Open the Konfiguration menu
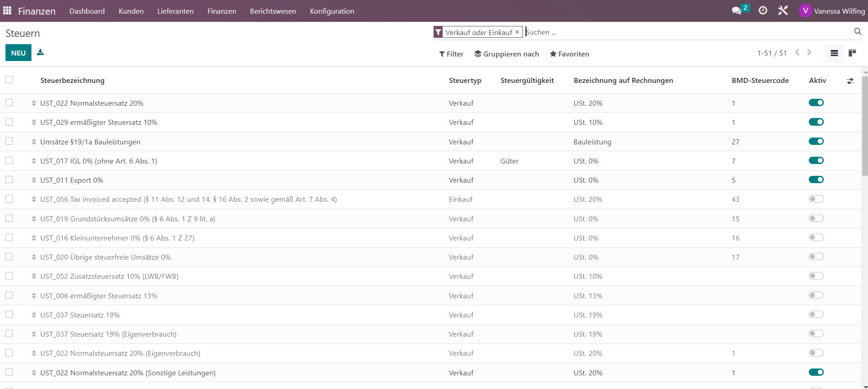 pyautogui.click(x=332, y=11)
